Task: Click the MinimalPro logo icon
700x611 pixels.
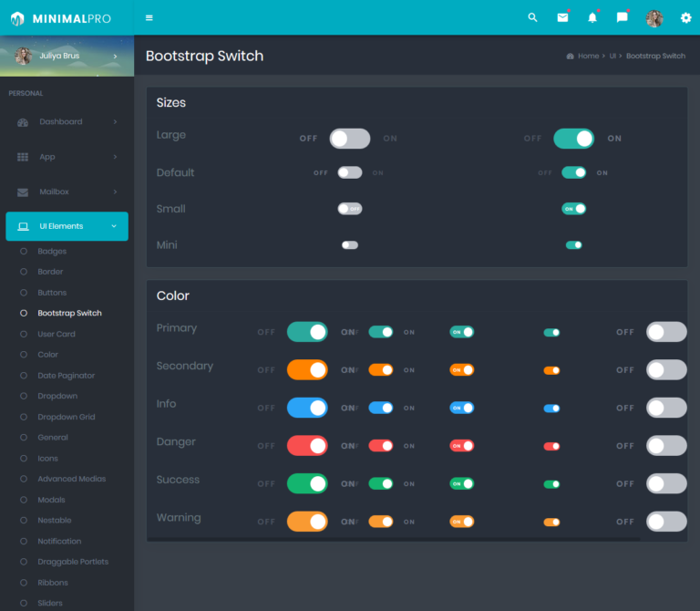Action: coord(17,18)
